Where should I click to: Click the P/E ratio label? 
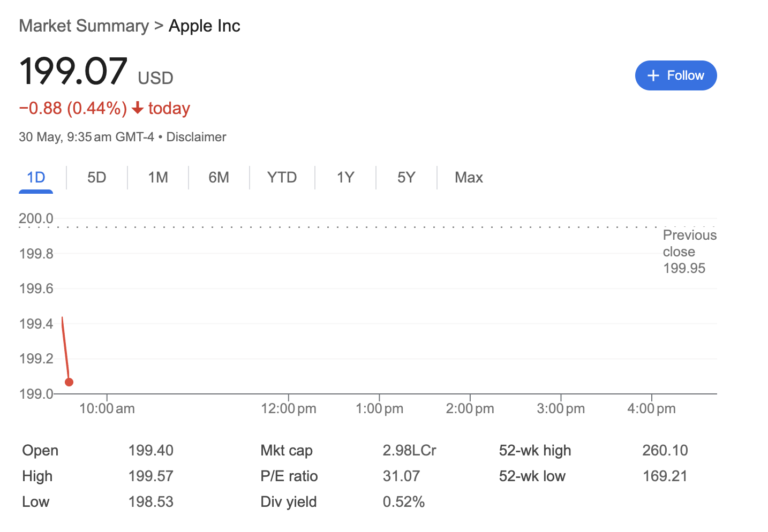289,476
